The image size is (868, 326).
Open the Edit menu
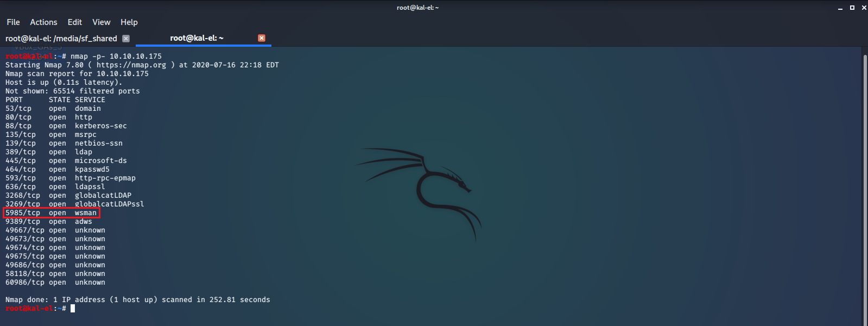75,22
